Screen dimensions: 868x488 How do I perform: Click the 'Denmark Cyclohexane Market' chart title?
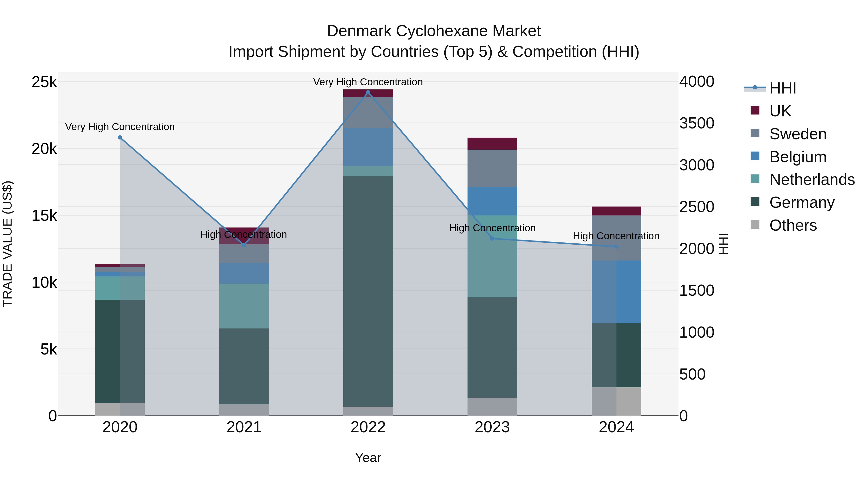(434, 31)
